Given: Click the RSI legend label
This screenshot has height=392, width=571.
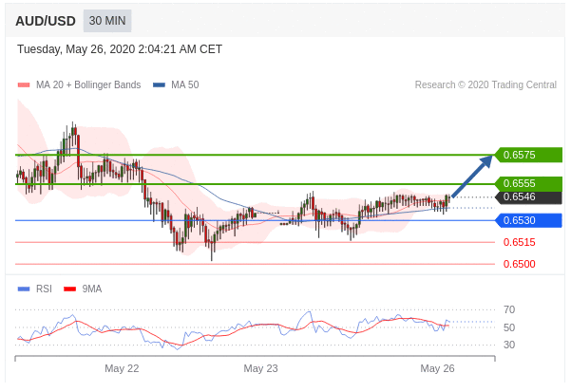Looking at the screenshot, I should 44,289.
